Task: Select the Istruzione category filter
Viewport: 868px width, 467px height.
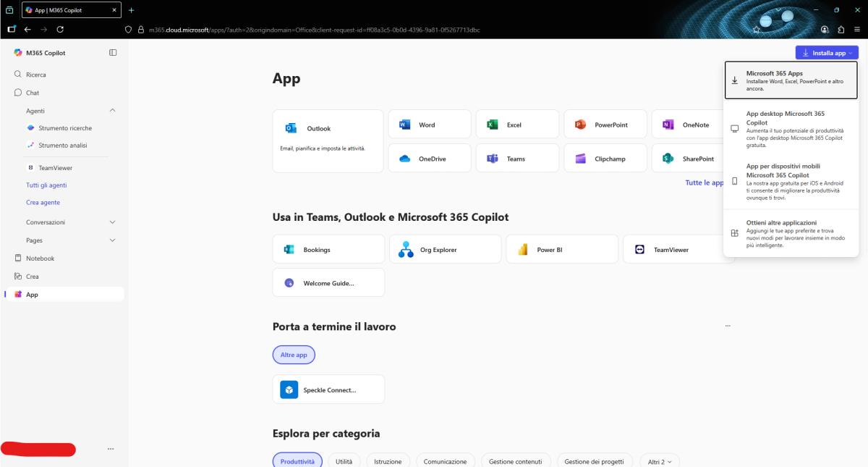Action: coord(388,461)
